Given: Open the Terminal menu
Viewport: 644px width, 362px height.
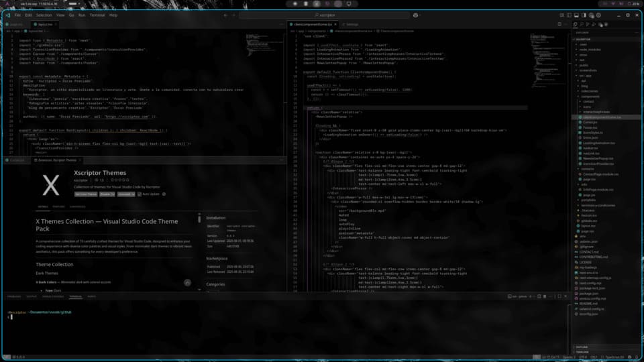Looking at the screenshot, I should click(x=97, y=15).
